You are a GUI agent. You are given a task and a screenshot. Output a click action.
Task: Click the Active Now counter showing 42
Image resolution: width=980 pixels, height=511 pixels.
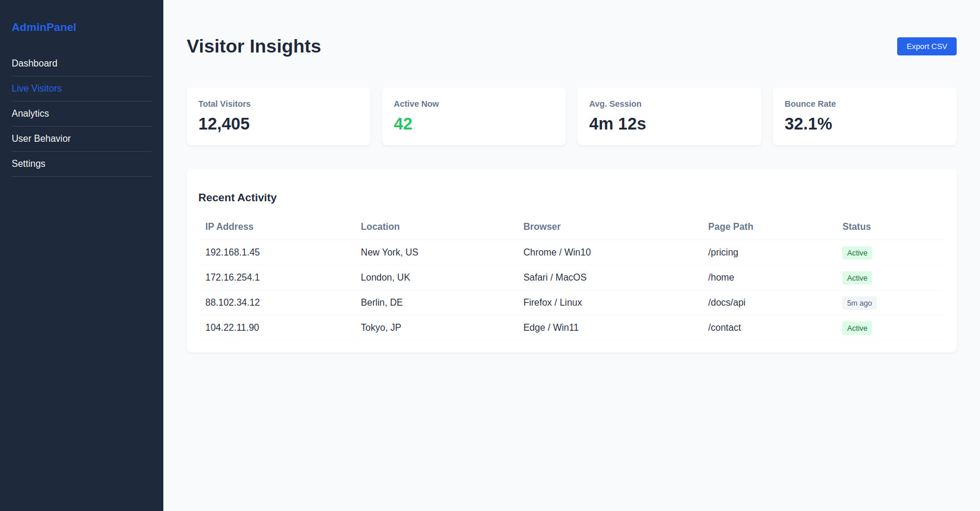(x=403, y=124)
